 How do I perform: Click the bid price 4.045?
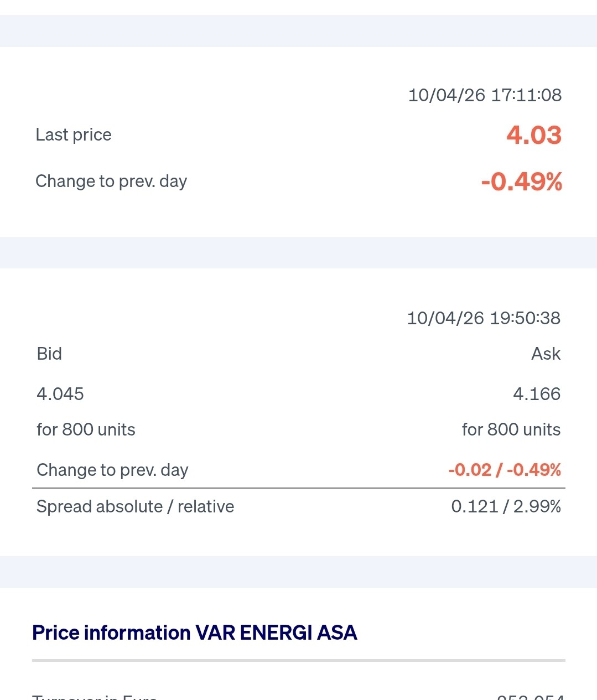[60, 394]
